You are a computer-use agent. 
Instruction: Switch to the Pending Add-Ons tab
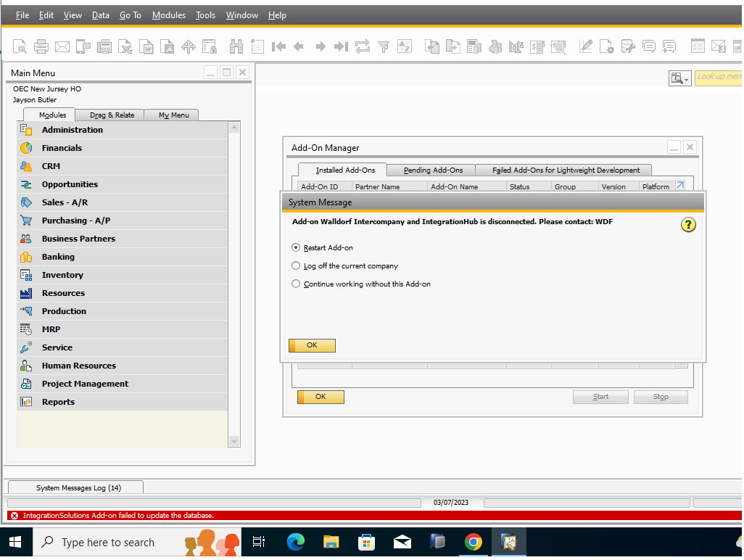pyautogui.click(x=433, y=170)
